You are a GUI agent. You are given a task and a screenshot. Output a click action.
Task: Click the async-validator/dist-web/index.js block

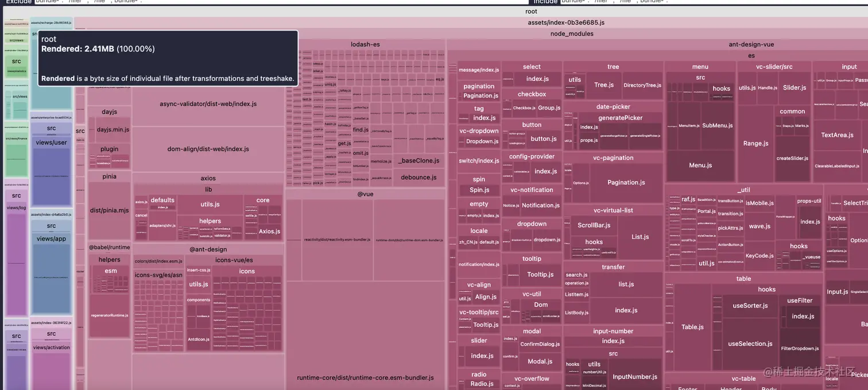click(x=208, y=104)
